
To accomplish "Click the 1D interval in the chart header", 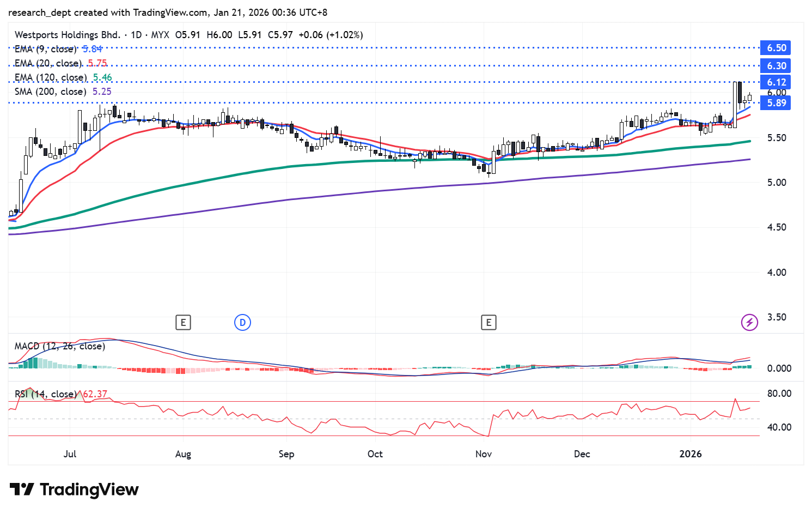I will click(136, 35).
